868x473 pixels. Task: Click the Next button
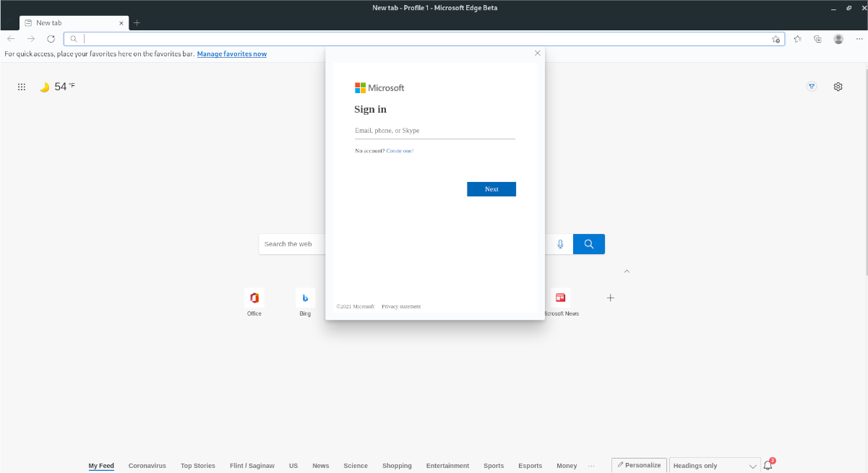point(491,189)
